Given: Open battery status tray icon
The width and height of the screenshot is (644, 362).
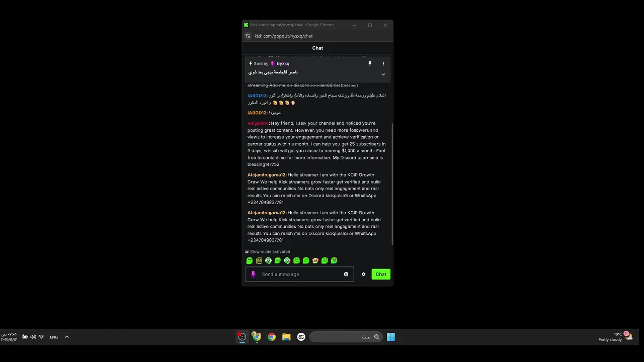Looking at the screenshot, I should click(x=25, y=337).
